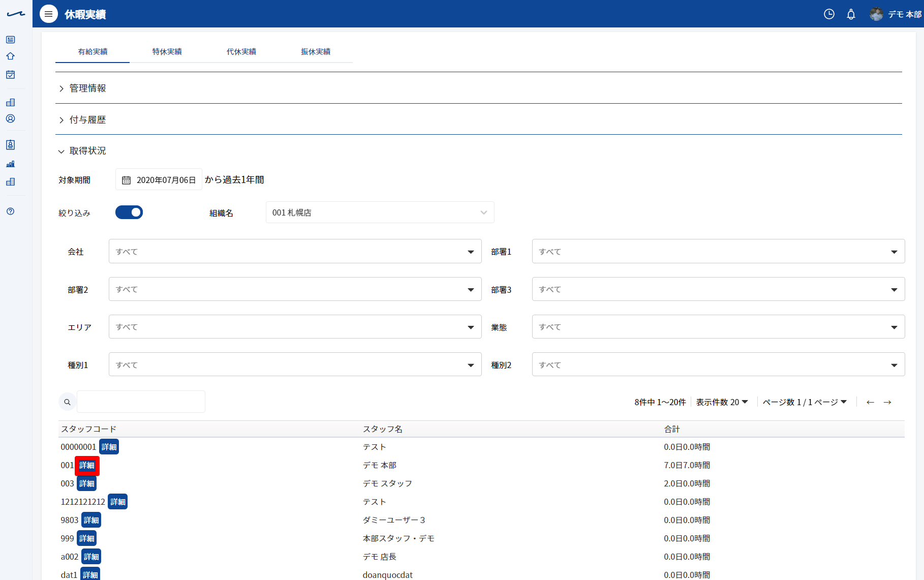Open 詳細 for staff a002
The image size is (924, 580).
pyautogui.click(x=91, y=557)
